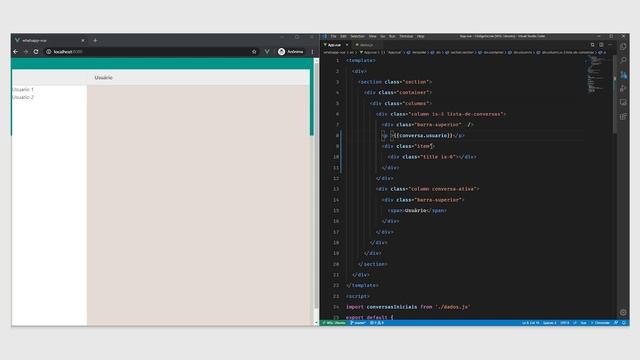This screenshot has height=360, width=640.
Task: Go back in the Chrome browser
Action: pos(16,52)
